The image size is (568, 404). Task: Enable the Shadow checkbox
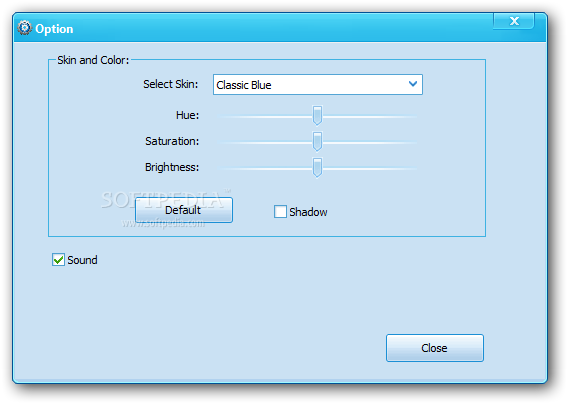[x=280, y=212]
